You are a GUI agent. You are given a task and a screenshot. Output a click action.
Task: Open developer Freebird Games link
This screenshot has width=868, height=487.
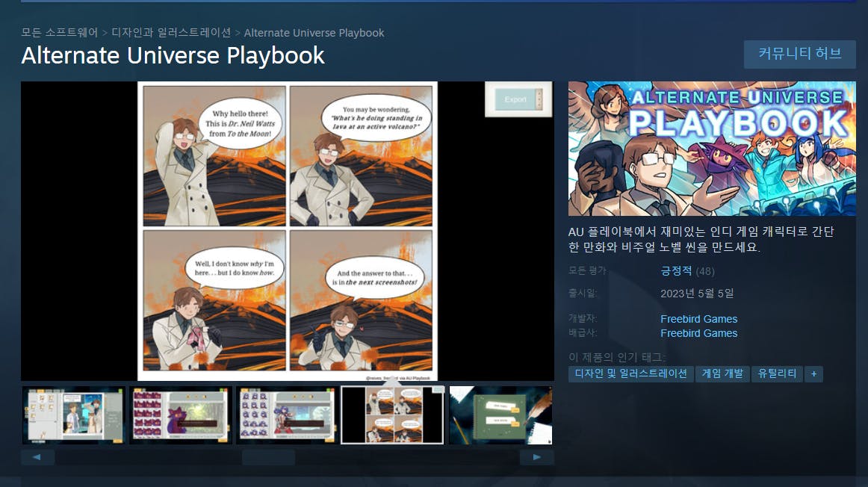point(698,319)
